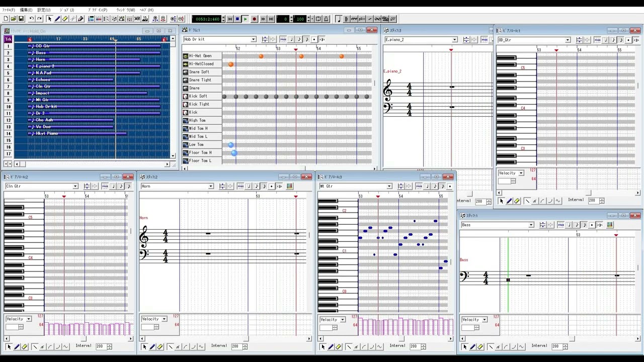Click the red Record button
This screenshot has width=644, height=362.
click(x=254, y=19)
